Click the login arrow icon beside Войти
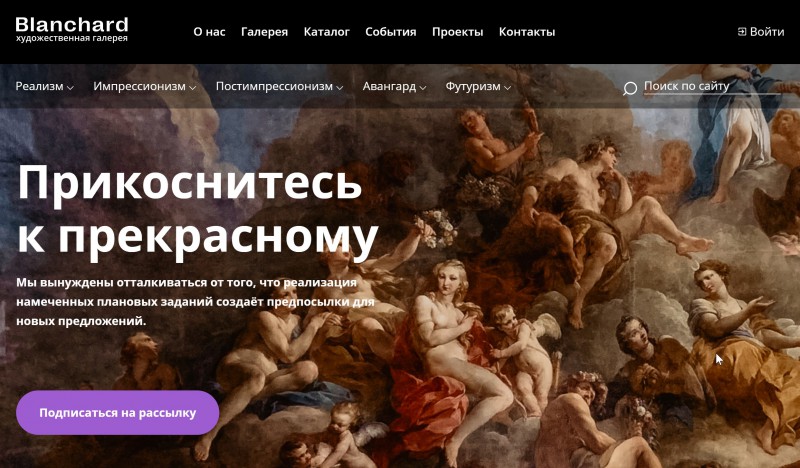The image size is (800, 468). (742, 32)
